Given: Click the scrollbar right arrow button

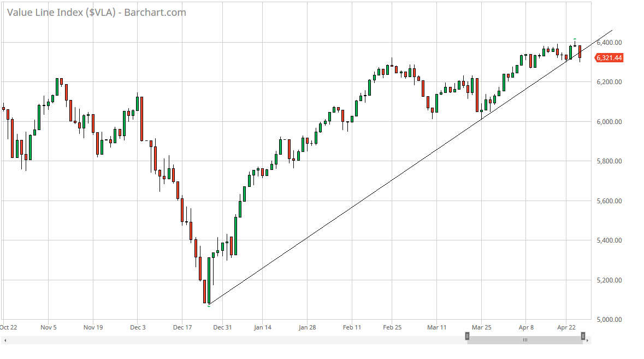Looking at the screenshot, I should [587, 340].
